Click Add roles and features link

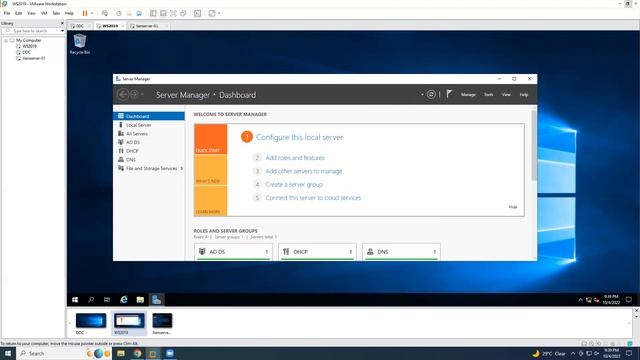295,158
